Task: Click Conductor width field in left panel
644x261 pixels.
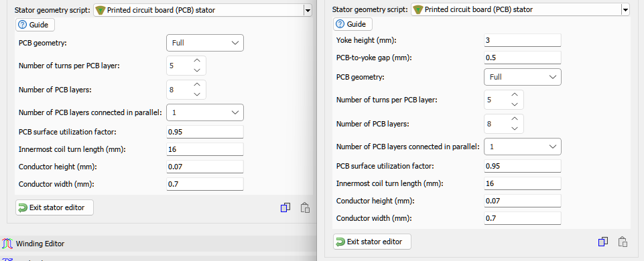Action: point(205,184)
